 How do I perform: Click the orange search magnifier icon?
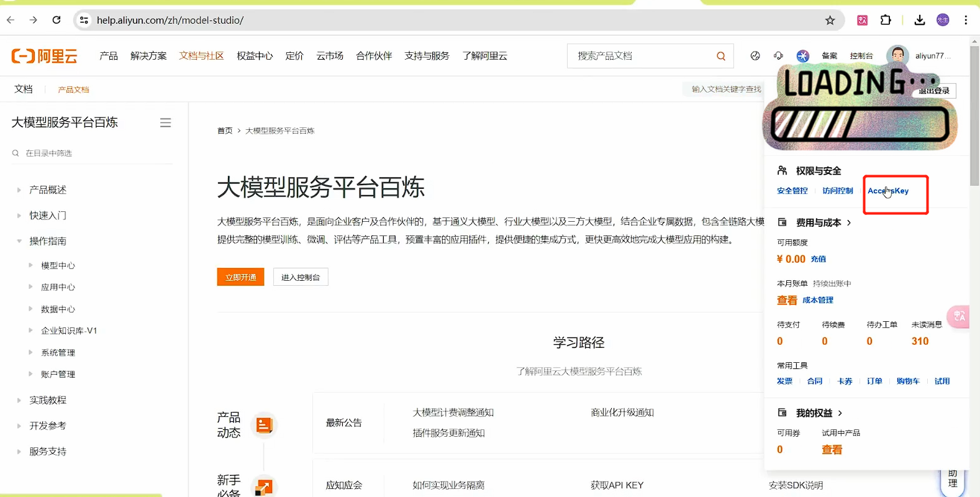pyautogui.click(x=721, y=56)
